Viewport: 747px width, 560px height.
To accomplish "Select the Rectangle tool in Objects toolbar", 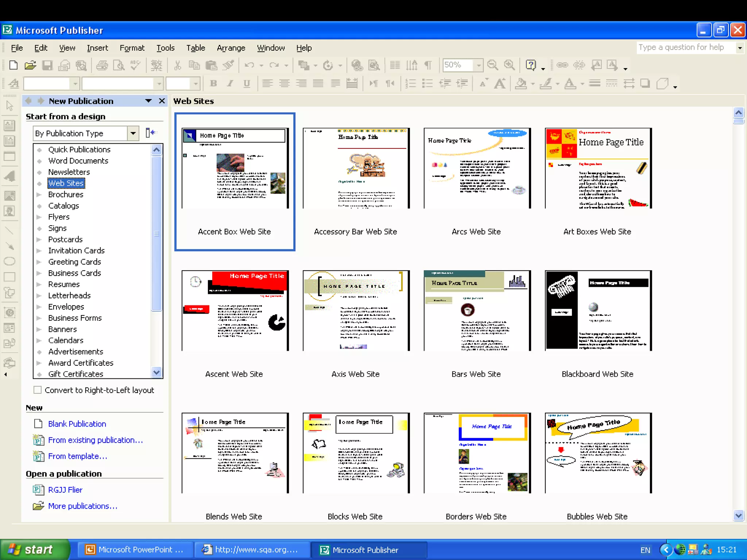I will [9, 277].
